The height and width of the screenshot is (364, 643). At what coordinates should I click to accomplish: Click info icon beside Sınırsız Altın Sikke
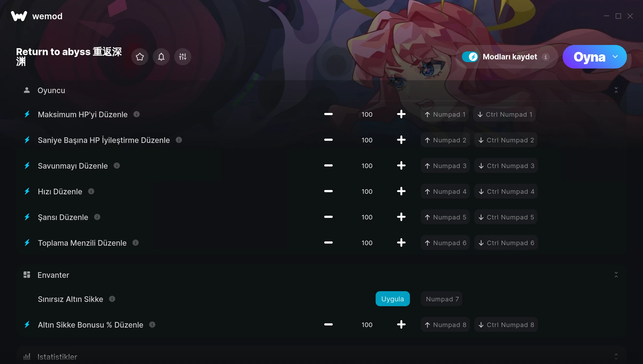click(112, 299)
